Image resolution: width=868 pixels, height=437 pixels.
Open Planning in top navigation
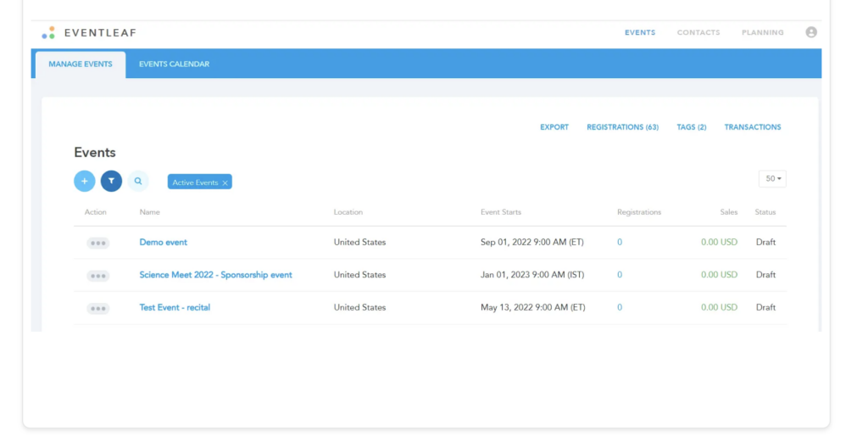coord(762,33)
